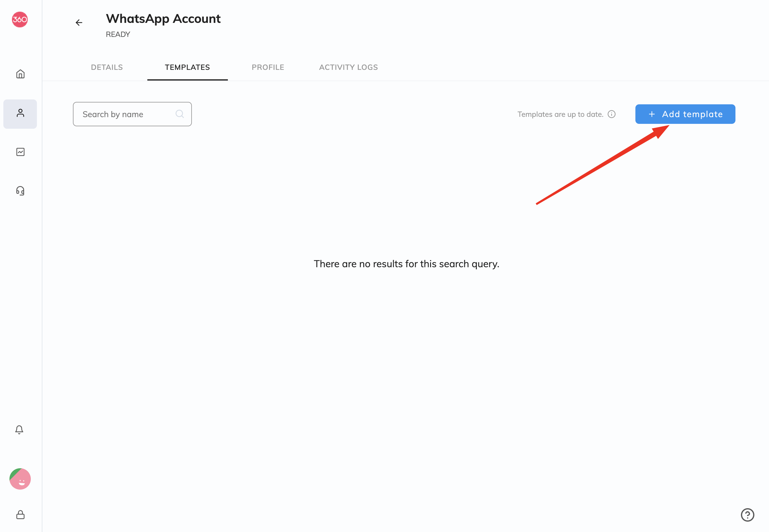Screen dimensions: 769x532
Task: Open the analytics chart sidebar icon
Action: point(20,152)
